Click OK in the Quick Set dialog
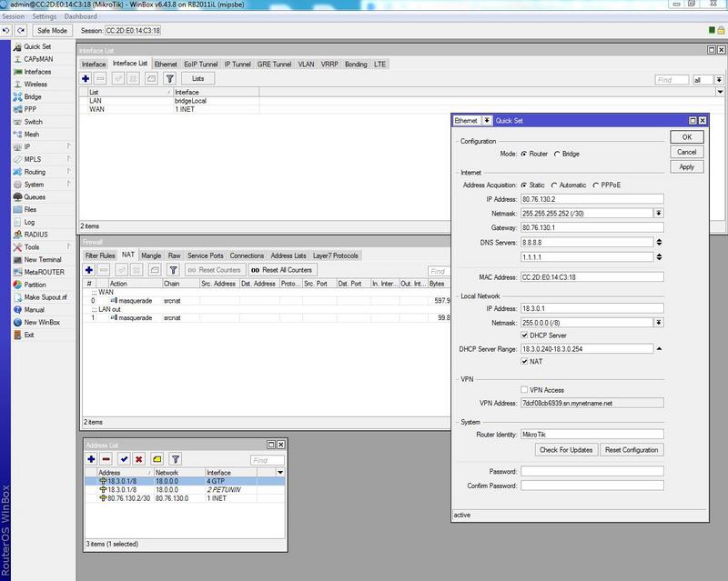Image resolution: width=728 pixels, height=581 pixels. [x=687, y=137]
